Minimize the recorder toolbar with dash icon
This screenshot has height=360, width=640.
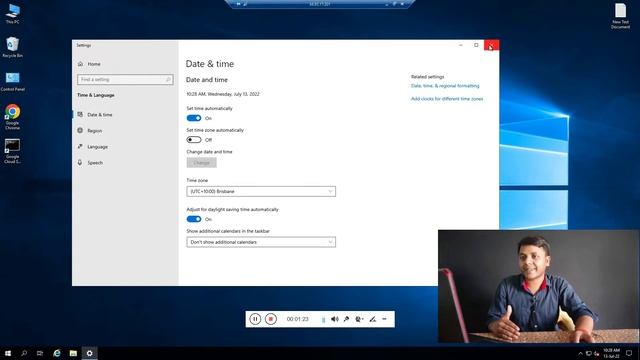pos(384,319)
